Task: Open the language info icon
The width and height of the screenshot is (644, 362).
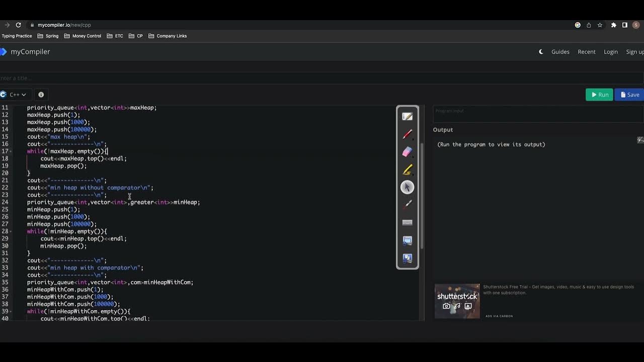Action: pyautogui.click(x=41, y=95)
